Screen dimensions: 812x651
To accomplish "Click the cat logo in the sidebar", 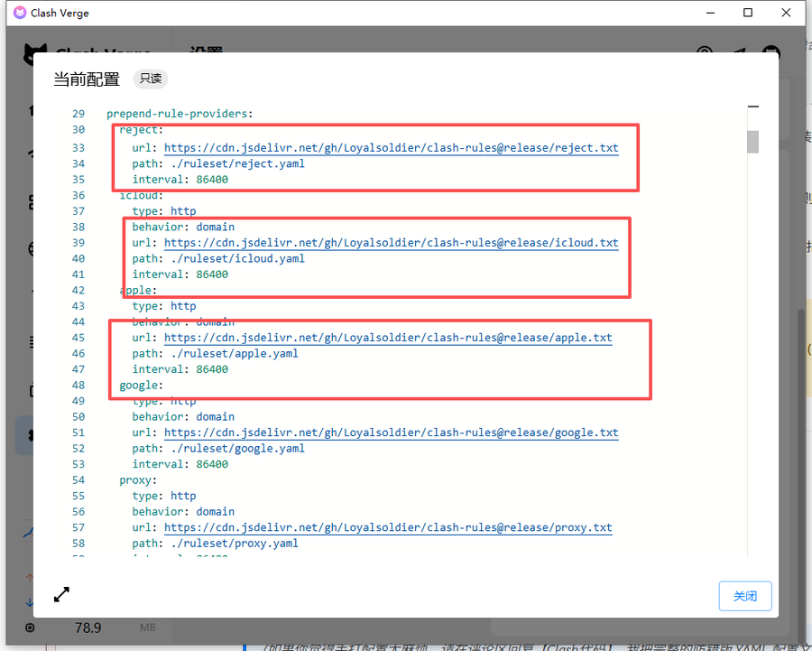I will pyautogui.click(x=36, y=53).
